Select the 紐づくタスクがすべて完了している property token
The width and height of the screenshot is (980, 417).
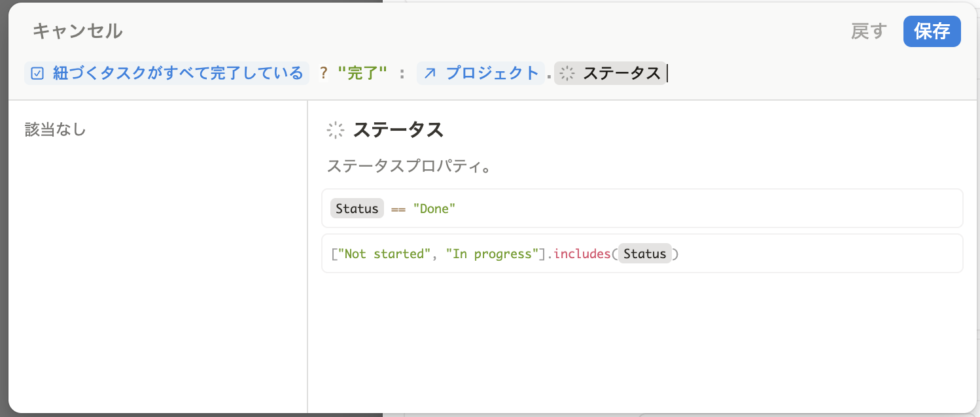(x=178, y=73)
